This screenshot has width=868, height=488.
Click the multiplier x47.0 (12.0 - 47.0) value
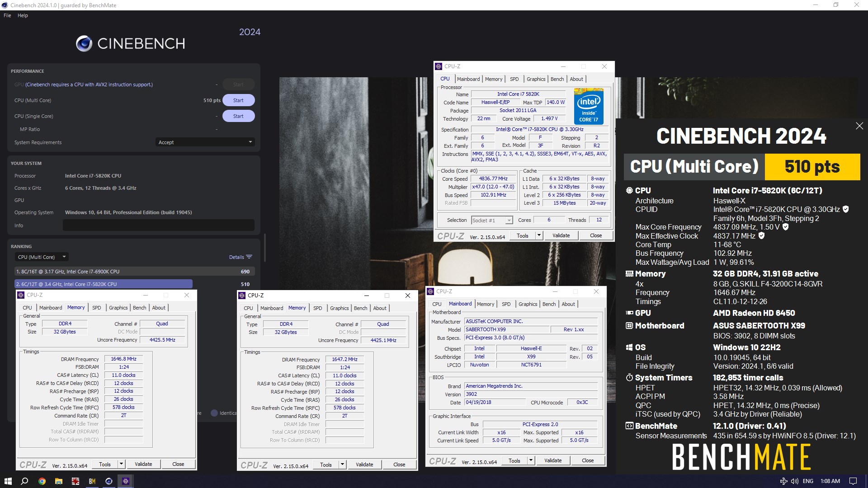(493, 187)
